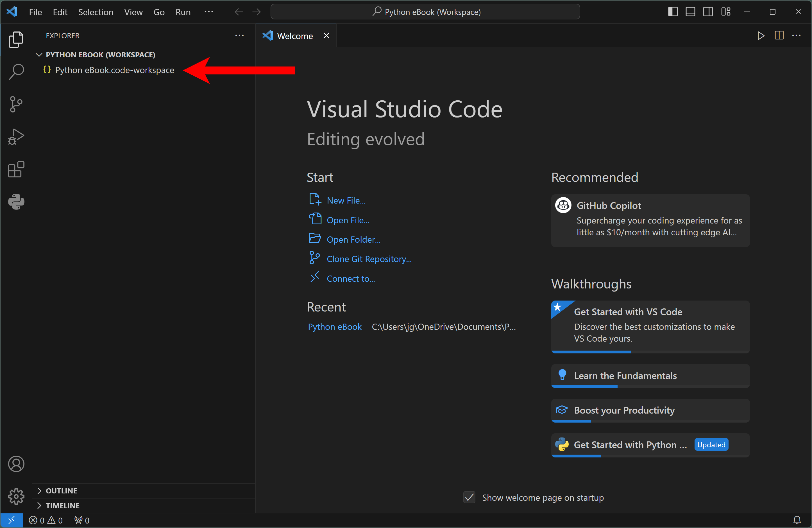Open the Extensions view icon
The height and width of the screenshot is (528, 812).
click(16, 169)
